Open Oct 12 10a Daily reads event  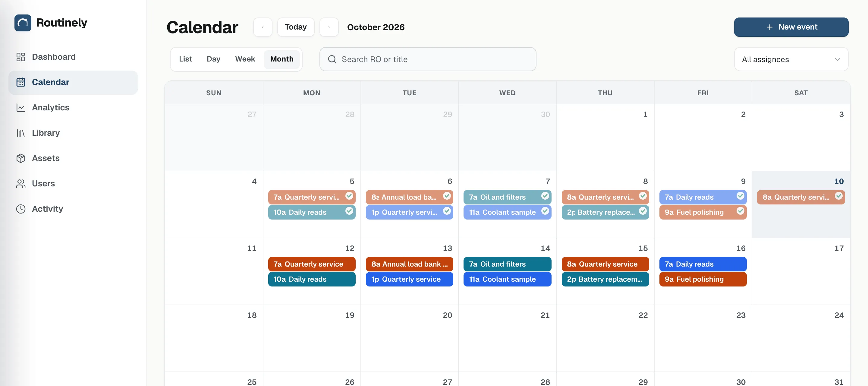tap(312, 279)
